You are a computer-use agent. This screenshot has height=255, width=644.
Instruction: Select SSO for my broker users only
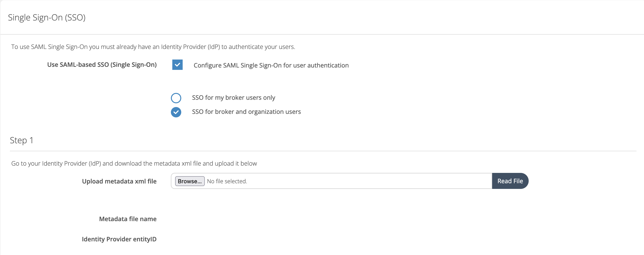tap(176, 98)
